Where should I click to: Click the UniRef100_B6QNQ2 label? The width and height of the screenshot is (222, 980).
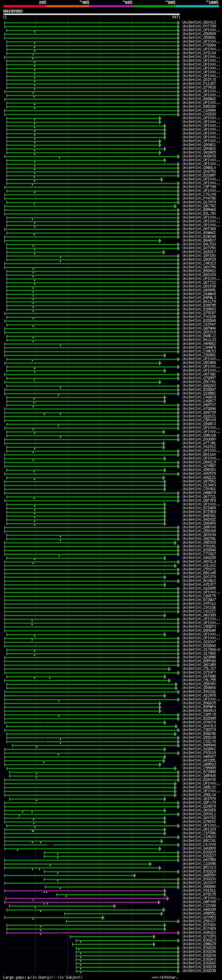[199, 99]
